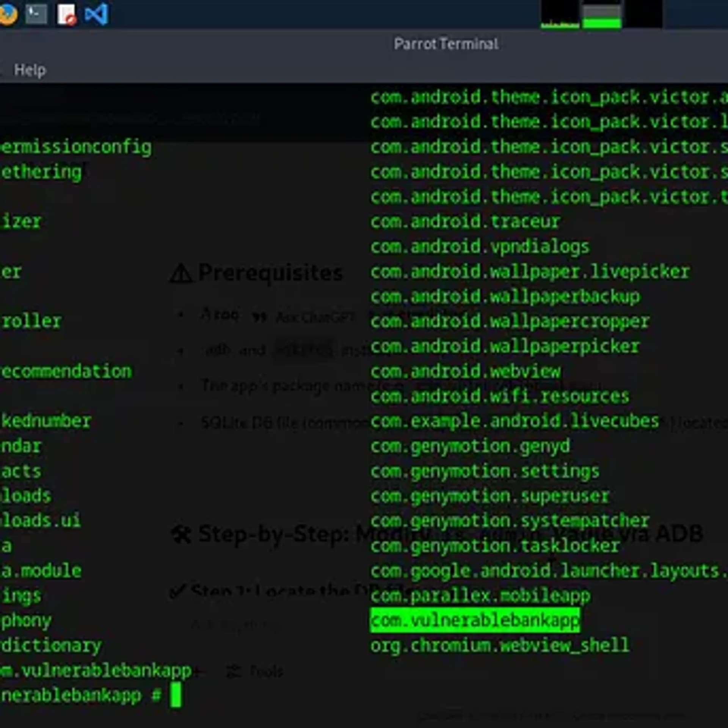Click com.genymotion.tasklocker line
The height and width of the screenshot is (728, 728).
[495, 546]
